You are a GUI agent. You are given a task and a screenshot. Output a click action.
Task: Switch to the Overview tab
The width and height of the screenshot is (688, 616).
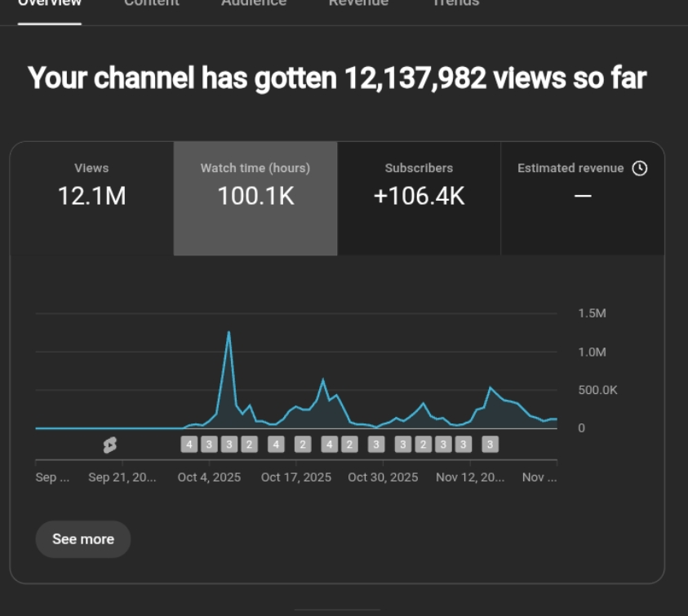point(50,4)
